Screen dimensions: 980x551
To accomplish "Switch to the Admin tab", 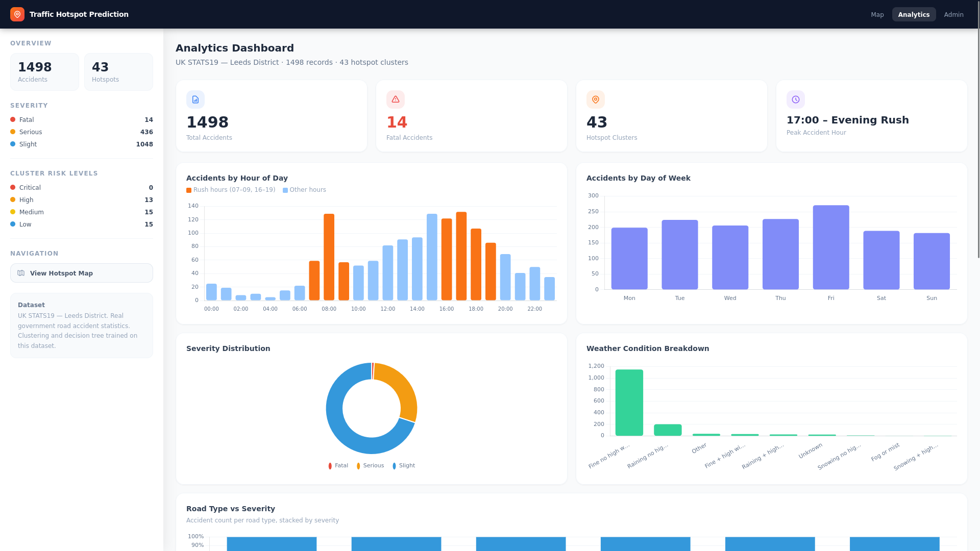I will 953,14.
